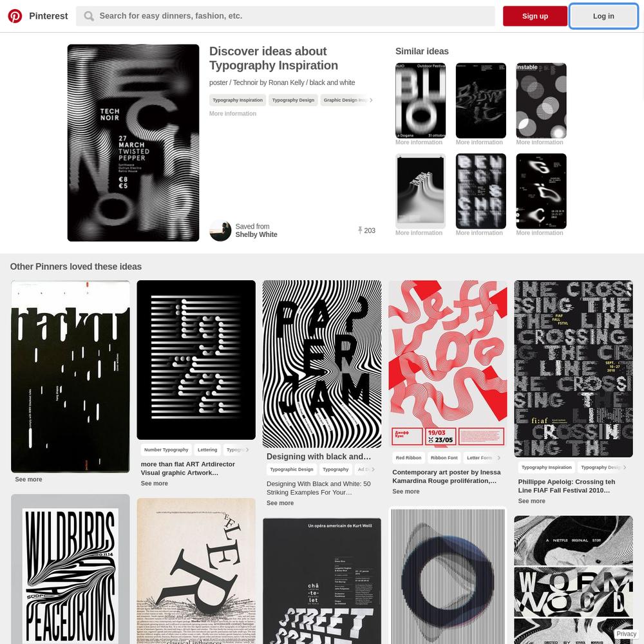Expand tags chevron under Crossing the Line pin
This screenshot has height=644, width=644.
[625, 468]
